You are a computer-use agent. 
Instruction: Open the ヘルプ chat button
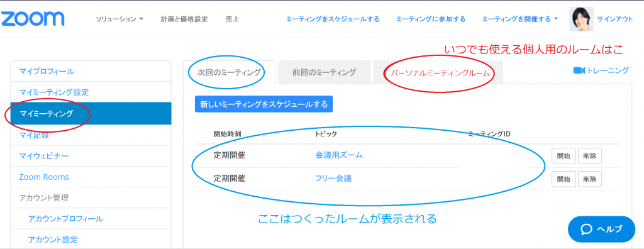601,230
